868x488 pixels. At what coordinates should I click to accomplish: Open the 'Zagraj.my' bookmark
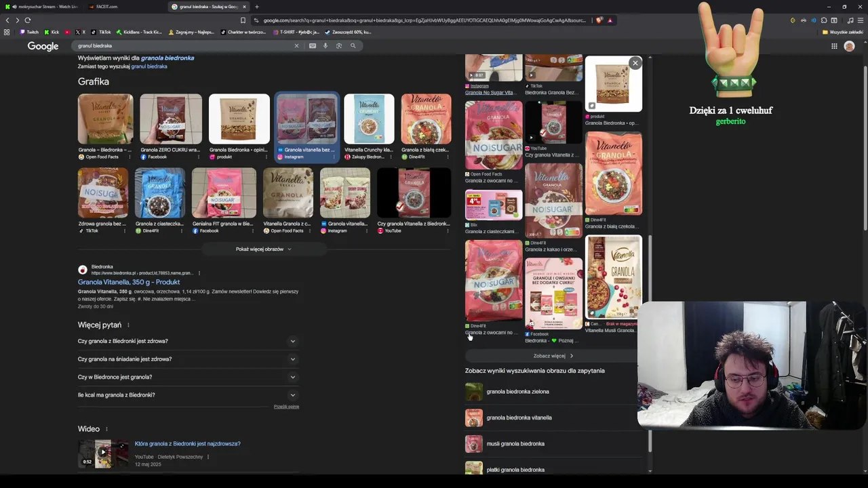coord(191,32)
